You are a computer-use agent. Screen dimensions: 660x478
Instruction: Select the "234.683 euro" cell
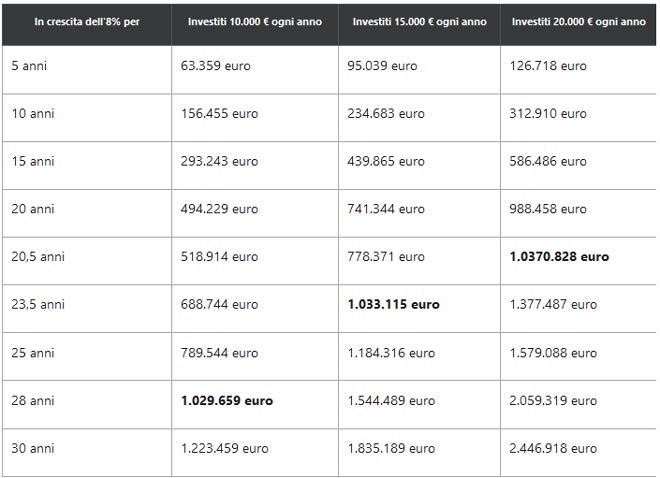386,114
